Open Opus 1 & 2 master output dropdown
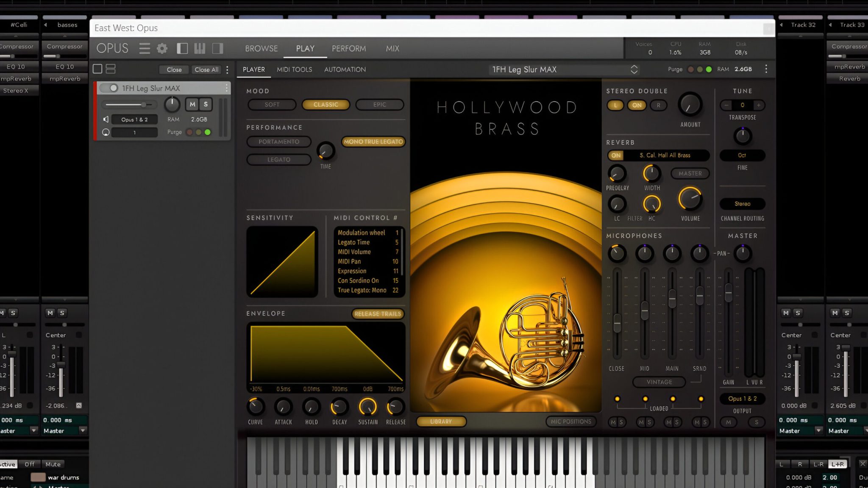The height and width of the screenshot is (488, 868). point(742,399)
